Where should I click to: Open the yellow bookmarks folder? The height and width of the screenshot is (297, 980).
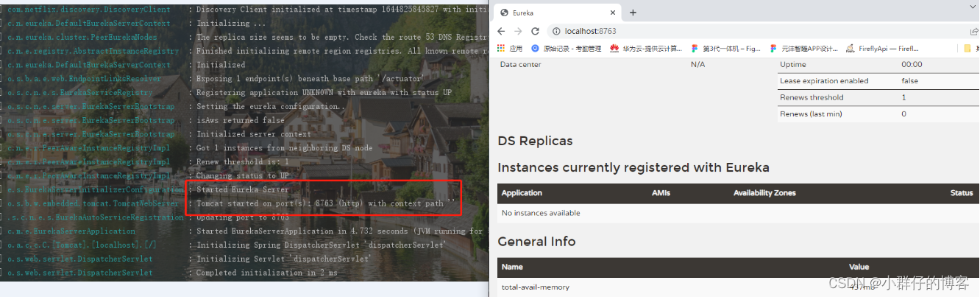(968, 48)
